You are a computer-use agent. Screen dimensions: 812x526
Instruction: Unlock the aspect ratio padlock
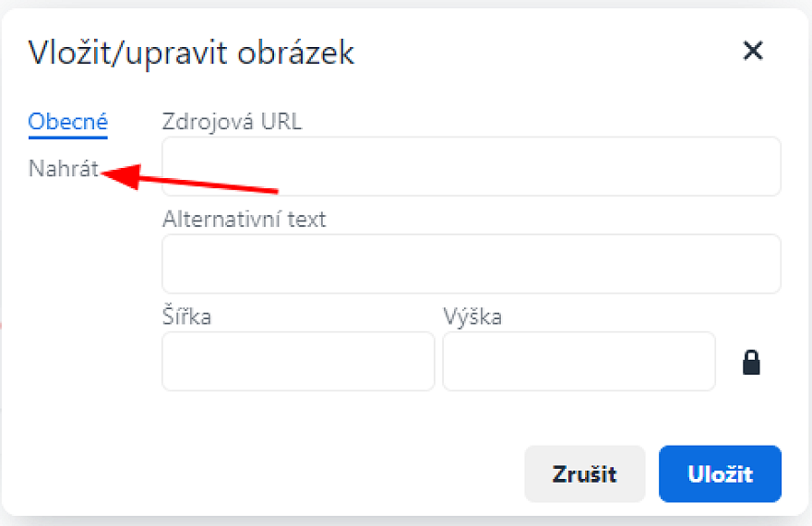[x=752, y=363]
